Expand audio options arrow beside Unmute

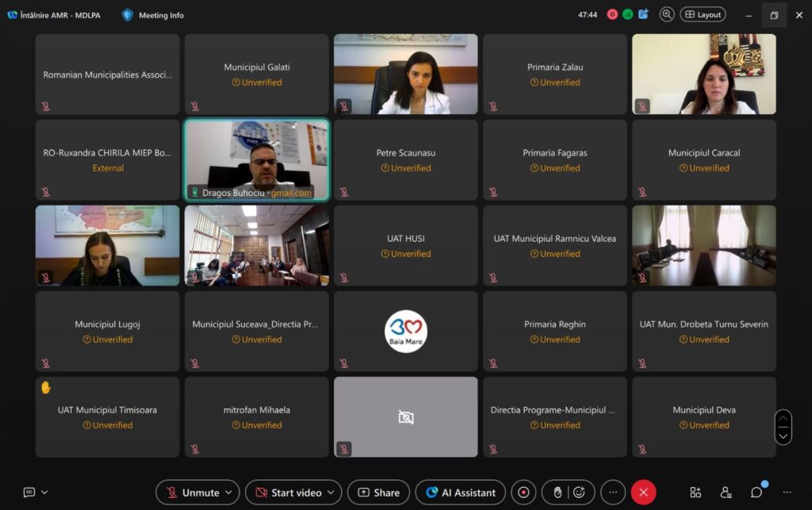pos(229,493)
